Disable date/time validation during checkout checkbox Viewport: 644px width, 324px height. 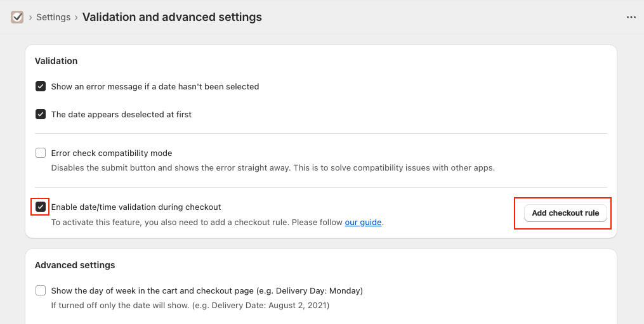pyautogui.click(x=41, y=207)
